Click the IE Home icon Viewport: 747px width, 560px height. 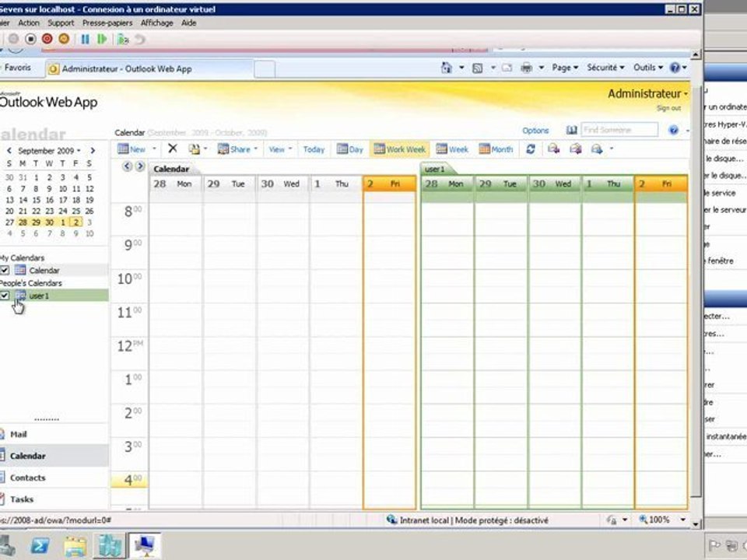(x=446, y=68)
